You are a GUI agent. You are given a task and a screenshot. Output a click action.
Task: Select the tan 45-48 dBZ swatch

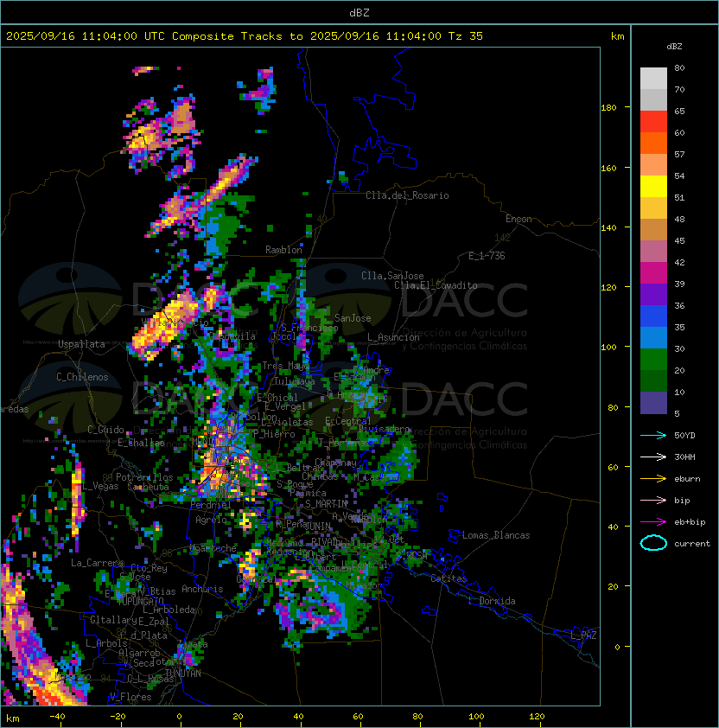pyautogui.click(x=653, y=230)
